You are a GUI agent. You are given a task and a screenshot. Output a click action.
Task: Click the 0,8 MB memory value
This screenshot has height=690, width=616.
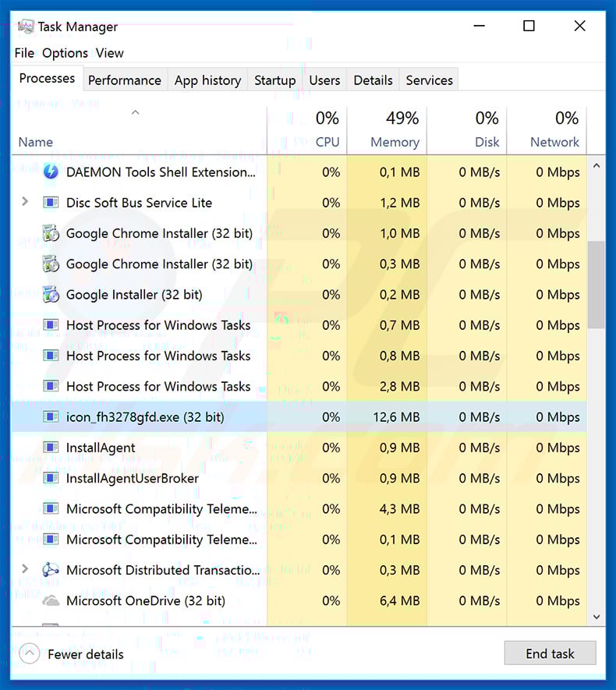[x=399, y=356]
